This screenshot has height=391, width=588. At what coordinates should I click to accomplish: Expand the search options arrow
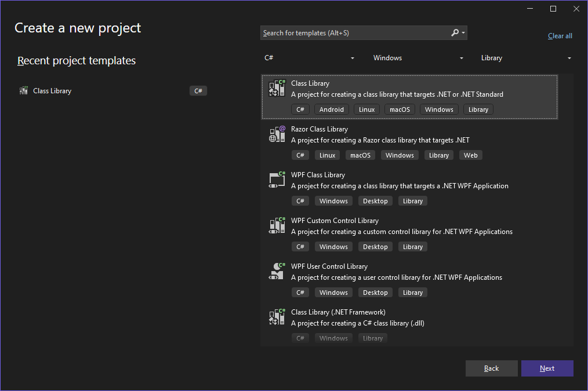click(463, 33)
